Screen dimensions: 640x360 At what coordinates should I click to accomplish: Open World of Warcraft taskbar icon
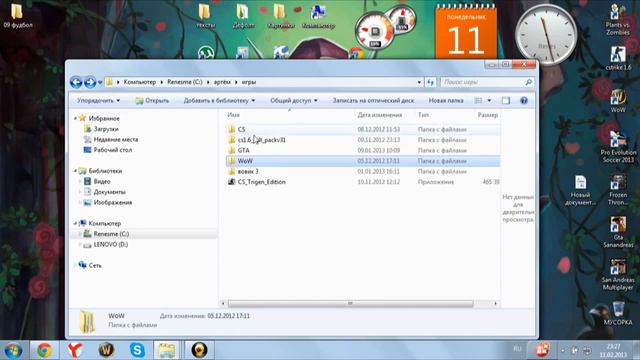click(106, 350)
